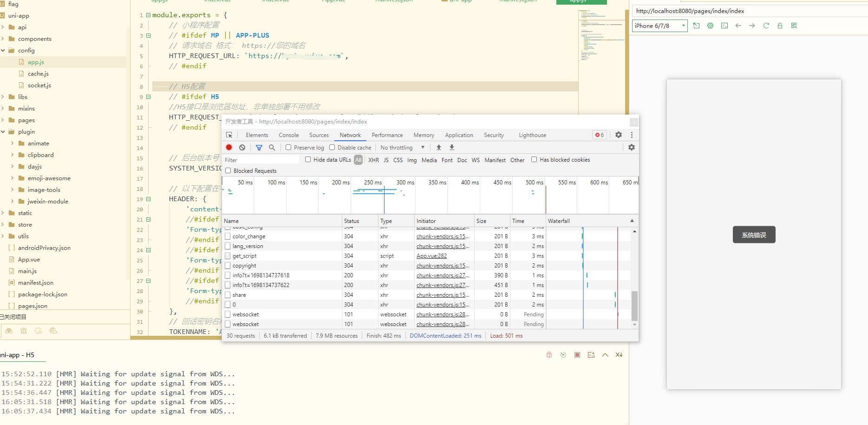
Task: Enable the Preserve log checkbox
Action: pos(288,147)
